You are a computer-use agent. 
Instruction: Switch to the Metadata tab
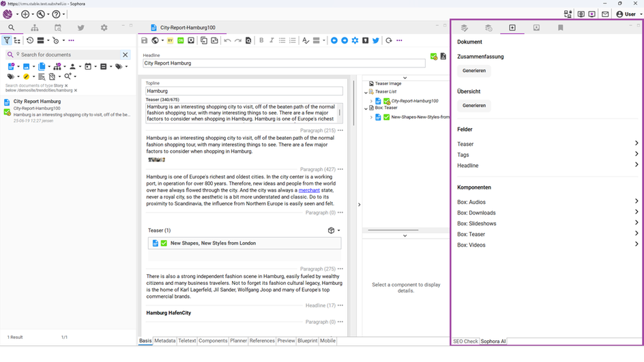(164, 341)
